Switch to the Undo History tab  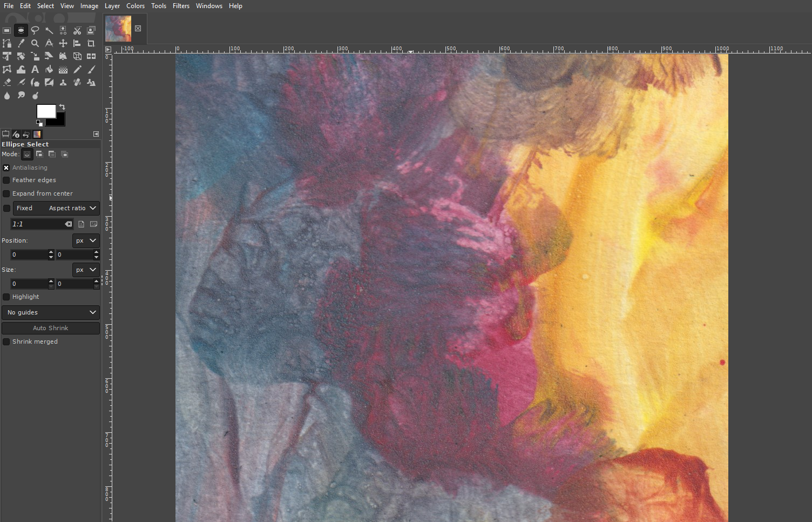(26, 135)
